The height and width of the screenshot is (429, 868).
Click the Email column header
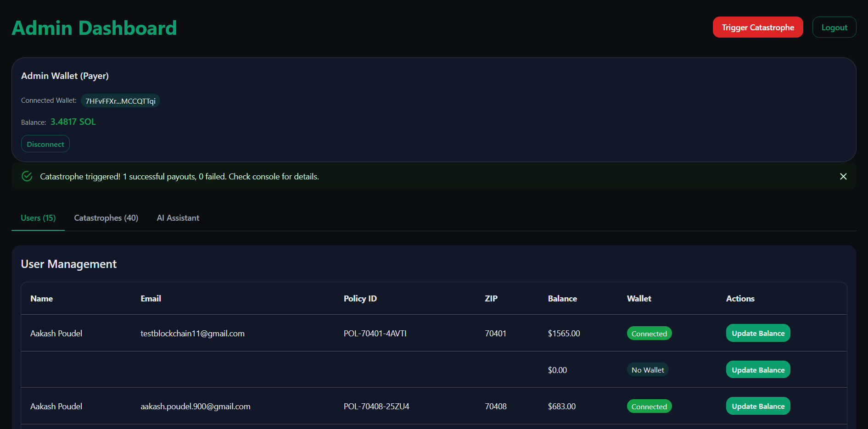(151, 299)
